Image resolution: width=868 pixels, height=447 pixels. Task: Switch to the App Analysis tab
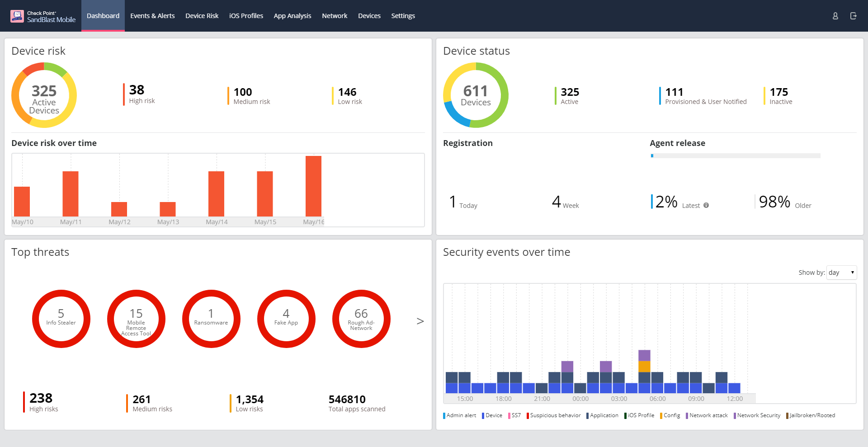pyautogui.click(x=292, y=16)
